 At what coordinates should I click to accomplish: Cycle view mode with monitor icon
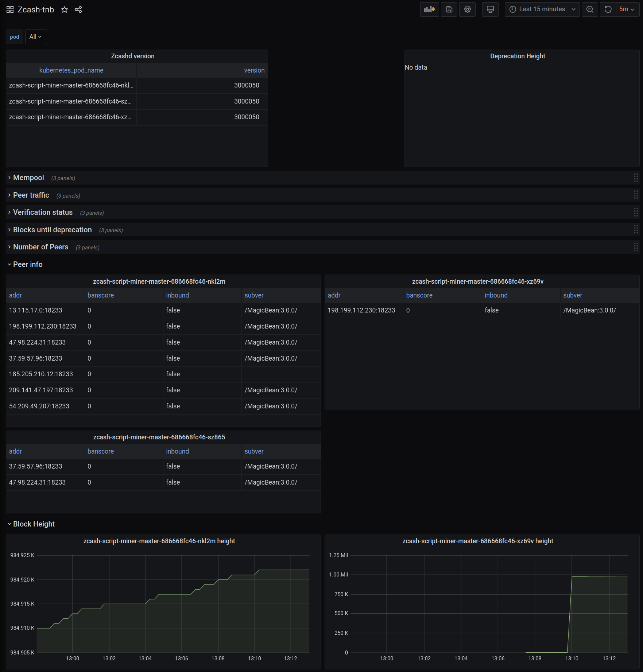490,9
